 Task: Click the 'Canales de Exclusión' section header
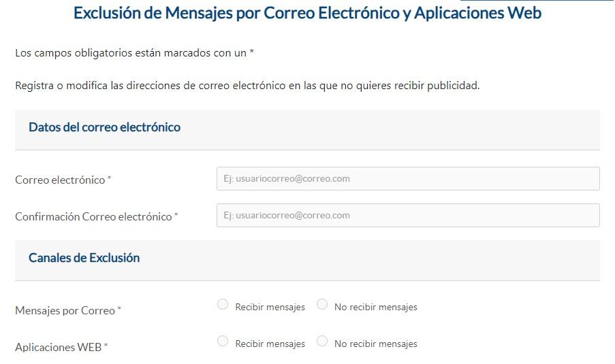pos(84,258)
